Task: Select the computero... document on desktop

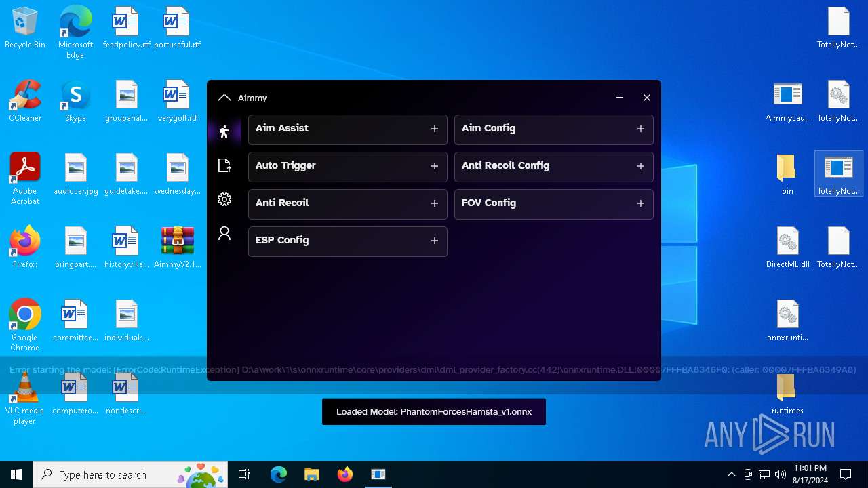Action: coord(76,394)
